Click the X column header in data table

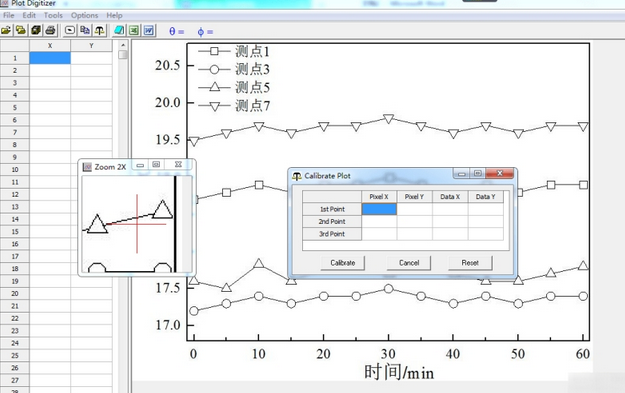click(x=50, y=46)
